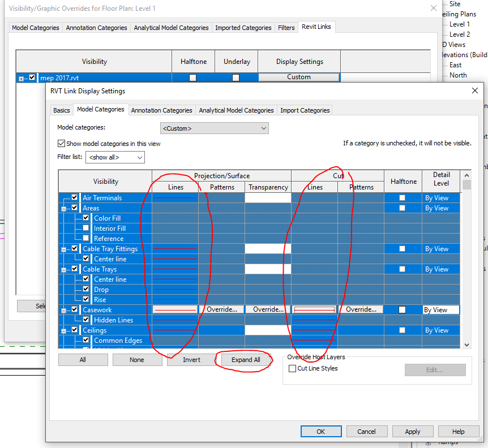
Task: Toggle Halftone for the Cable Trays category
Action: coord(403,269)
